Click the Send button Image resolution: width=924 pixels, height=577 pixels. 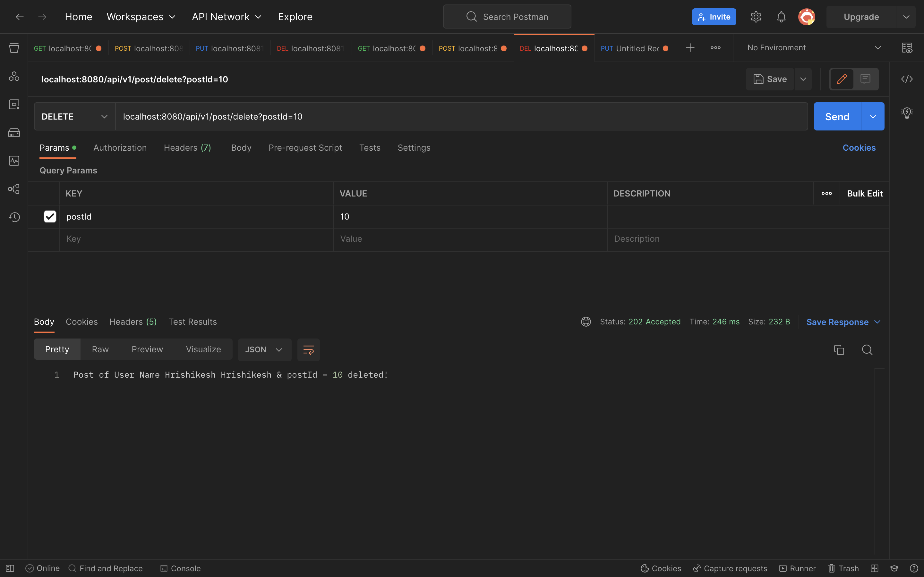coord(837,116)
